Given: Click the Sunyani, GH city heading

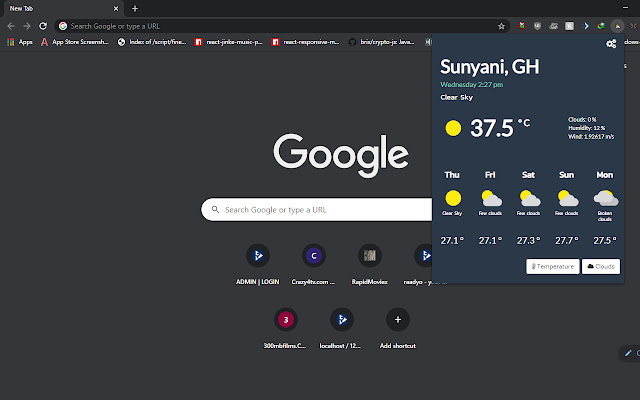Looking at the screenshot, I should (x=489, y=67).
